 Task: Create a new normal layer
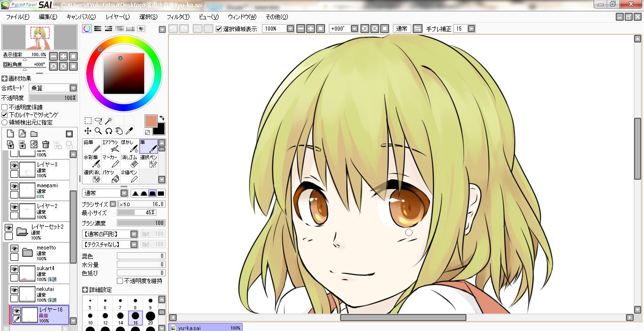[10, 134]
